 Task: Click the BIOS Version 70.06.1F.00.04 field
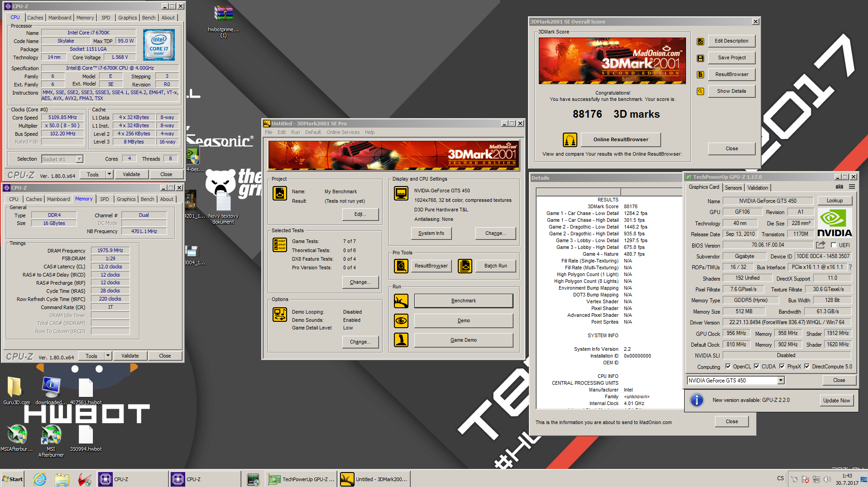[x=768, y=245]
